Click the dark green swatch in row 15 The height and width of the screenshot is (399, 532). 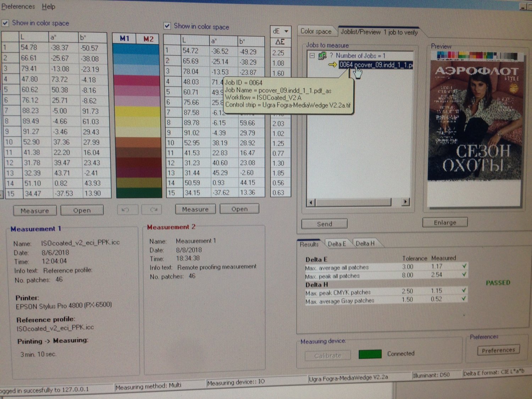[x=139, y=193]
